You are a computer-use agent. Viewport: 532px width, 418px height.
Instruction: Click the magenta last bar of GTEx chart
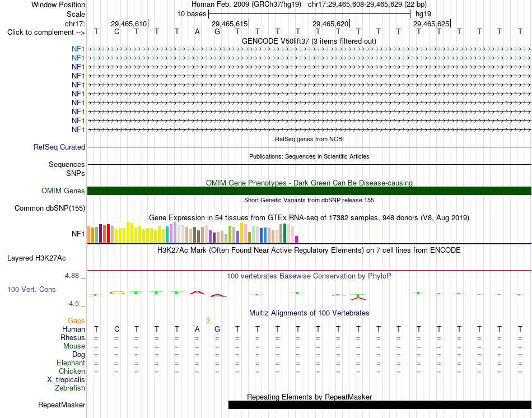(x=297, y=239)
